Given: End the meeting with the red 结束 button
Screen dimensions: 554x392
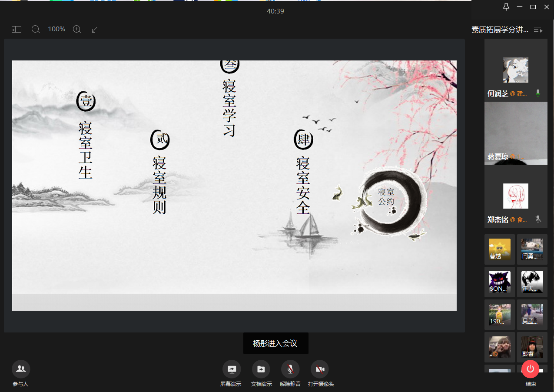Looking at the screenshot, I should (x=530, y=369).
